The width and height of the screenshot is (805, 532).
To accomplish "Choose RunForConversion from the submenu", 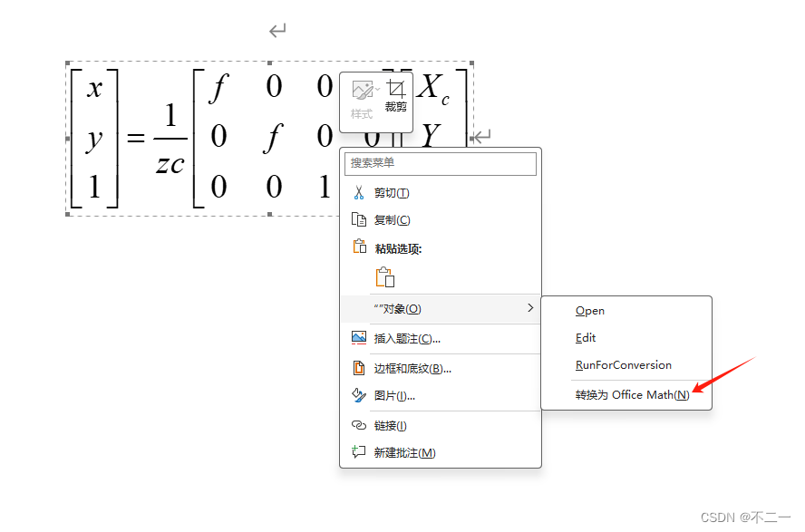I will click(625, 365).
